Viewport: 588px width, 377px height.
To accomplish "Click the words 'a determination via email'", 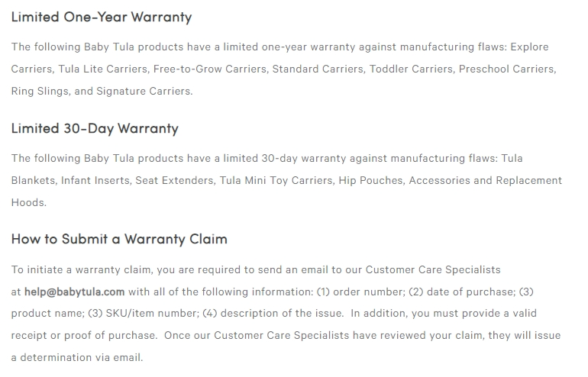I will [76, 357].
